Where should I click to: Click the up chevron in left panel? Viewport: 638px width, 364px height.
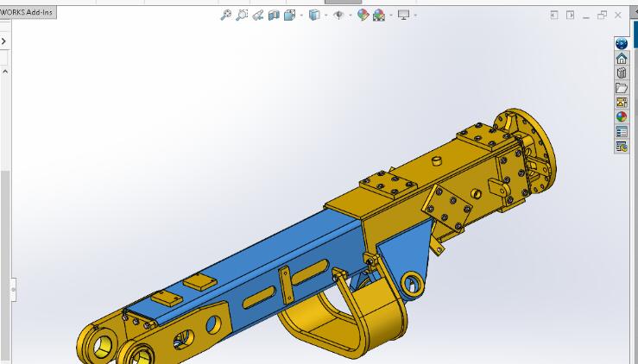5,72
